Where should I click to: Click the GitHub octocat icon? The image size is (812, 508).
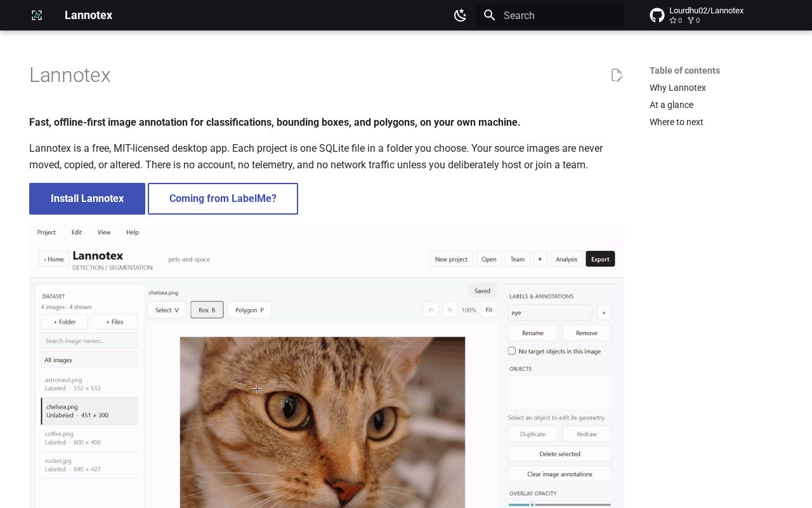(657, 15)
